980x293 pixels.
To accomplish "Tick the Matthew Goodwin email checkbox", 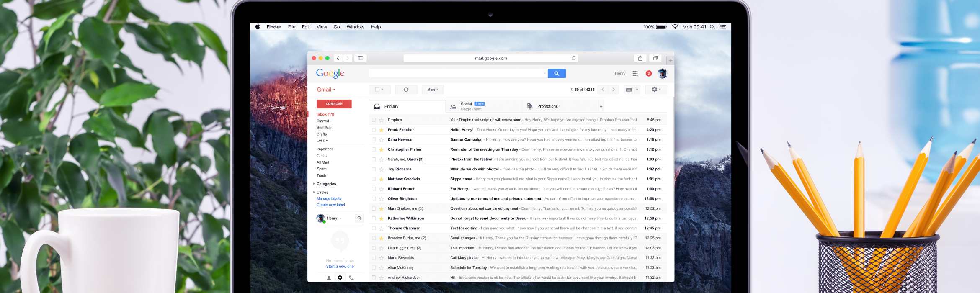I will click(374, 179).
